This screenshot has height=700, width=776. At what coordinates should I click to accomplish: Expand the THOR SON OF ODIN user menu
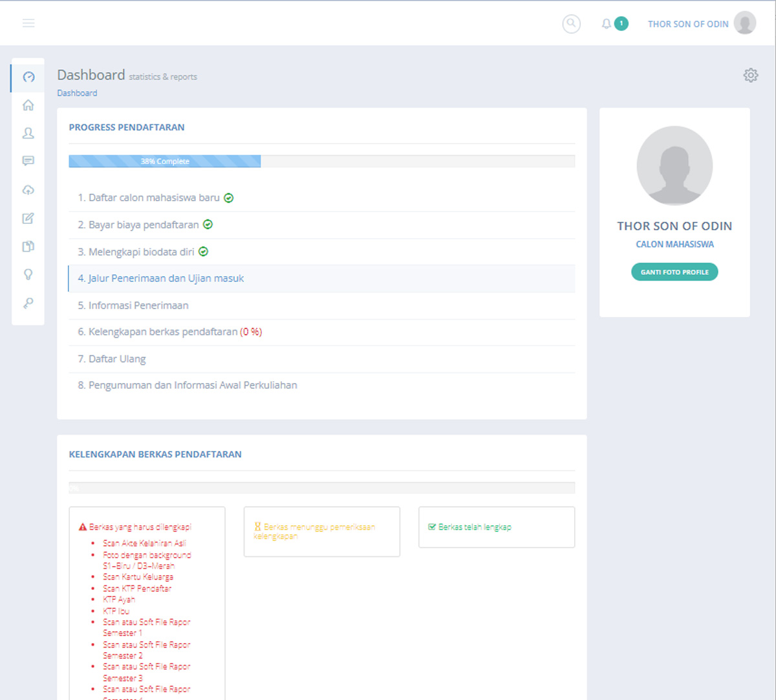pyautogui.click(x=700, y=24)
